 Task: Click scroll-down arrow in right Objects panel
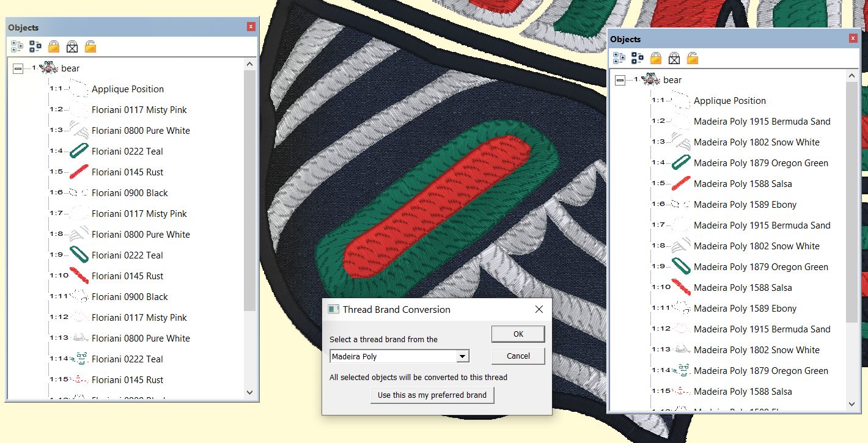tap(852, 404)
